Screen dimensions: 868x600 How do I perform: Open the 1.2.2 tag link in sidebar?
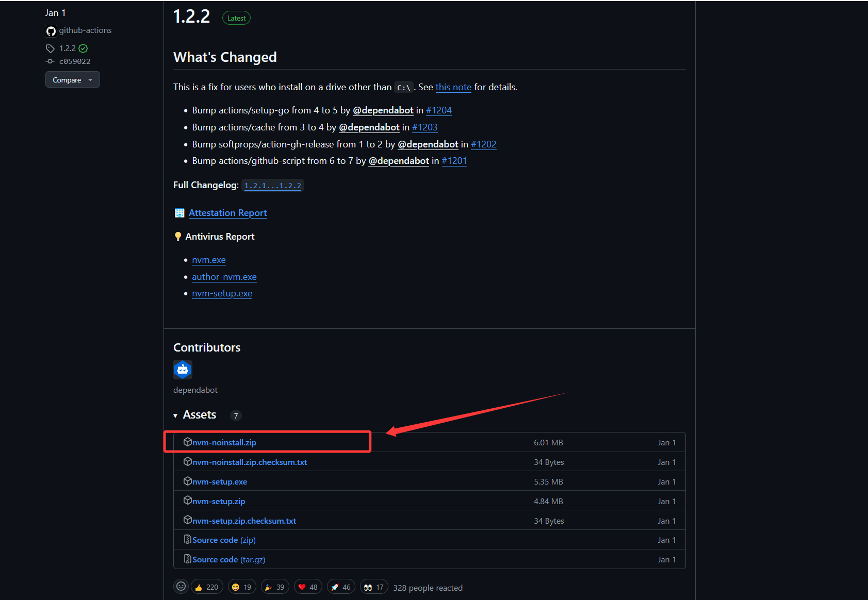[x=67, y=48]
